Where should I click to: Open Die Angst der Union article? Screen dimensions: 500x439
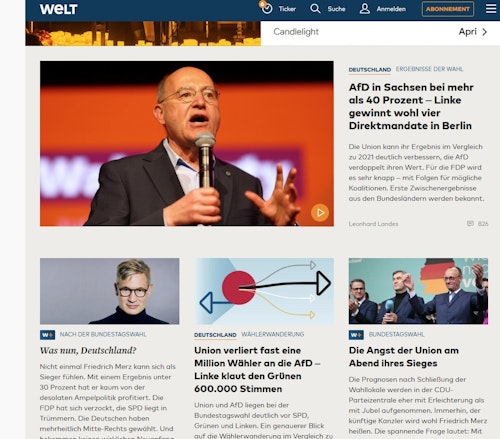tap(404, 357)
